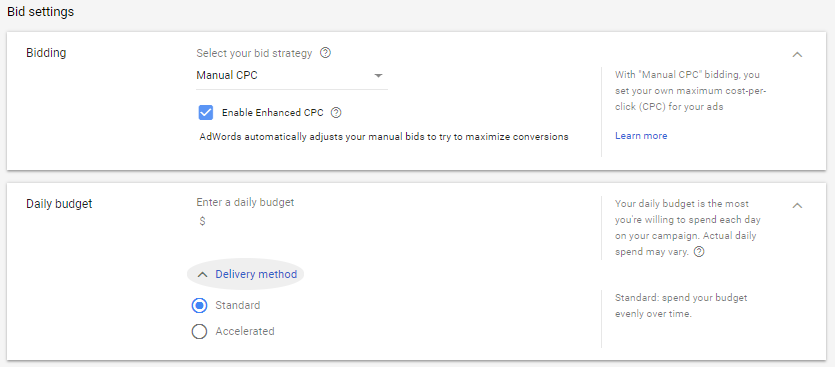This screenshot has width=835, height=367.
Task: Select the Manual CPC text in dropdown
Action: pyautogui.click(x=227, y=76)
